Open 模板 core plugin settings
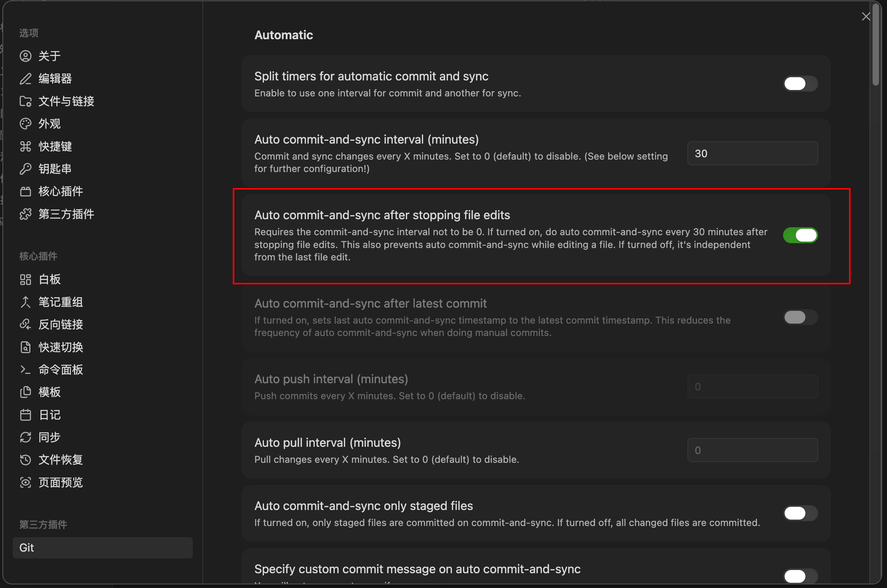 [x=103, y=392]
